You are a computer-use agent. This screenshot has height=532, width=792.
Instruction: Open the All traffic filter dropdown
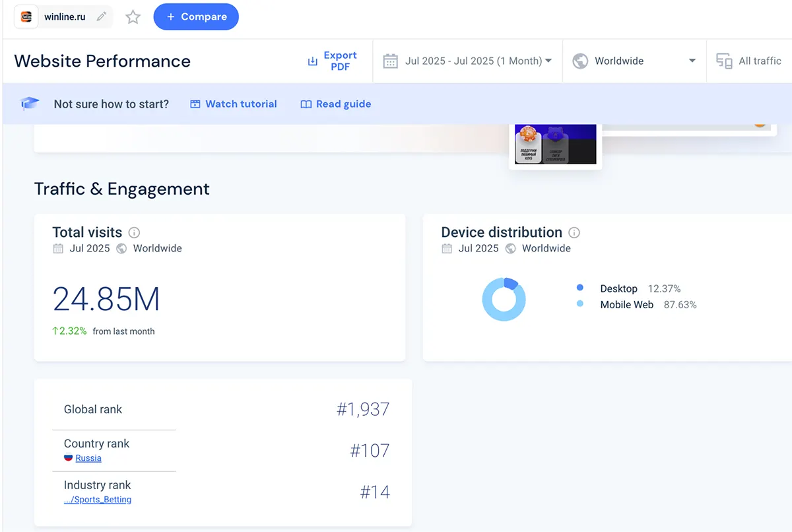759,61
